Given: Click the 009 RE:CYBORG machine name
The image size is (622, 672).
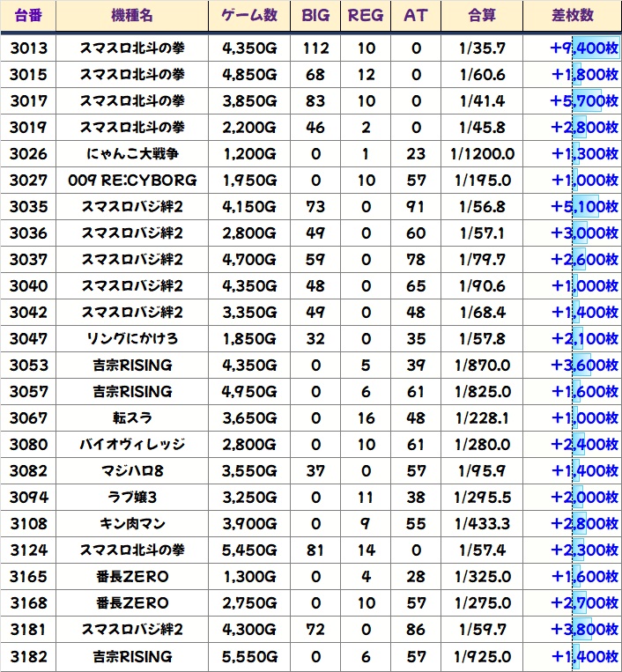Looking at the screenshot, I should pyautogui.click(x=132, y=181).
